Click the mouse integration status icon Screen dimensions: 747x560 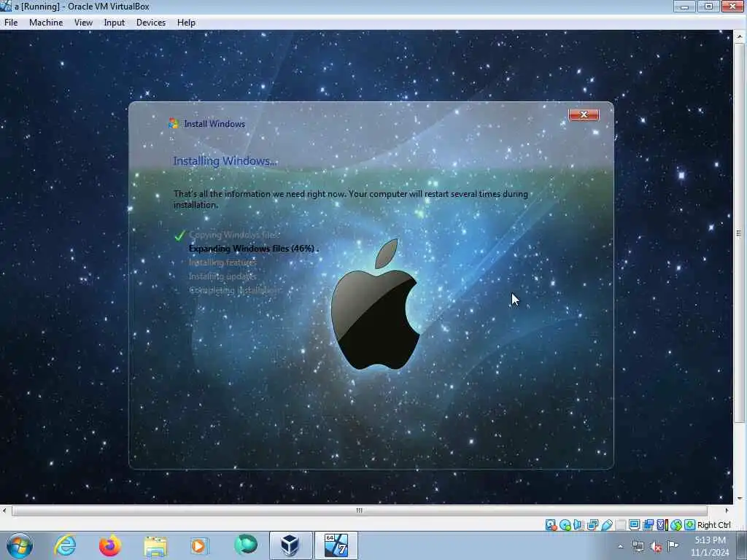click(x=676, y=525)
